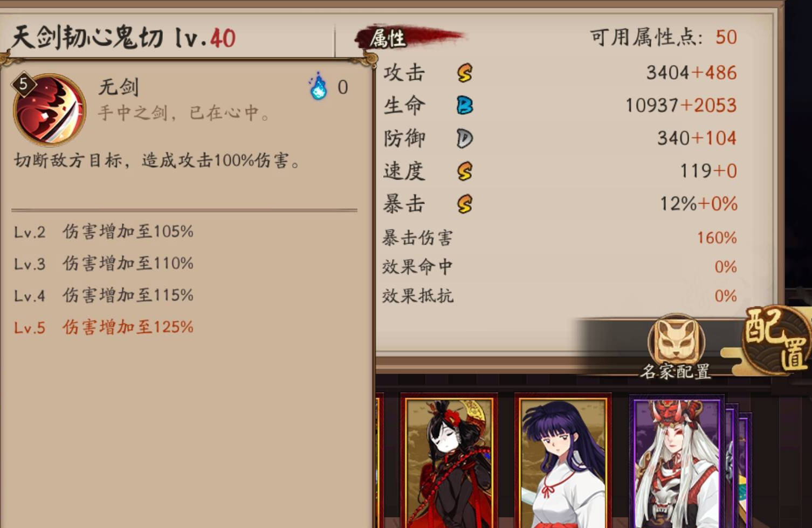
Task: Click the blue ghost fire cost icon
Action: click(318, 86)
